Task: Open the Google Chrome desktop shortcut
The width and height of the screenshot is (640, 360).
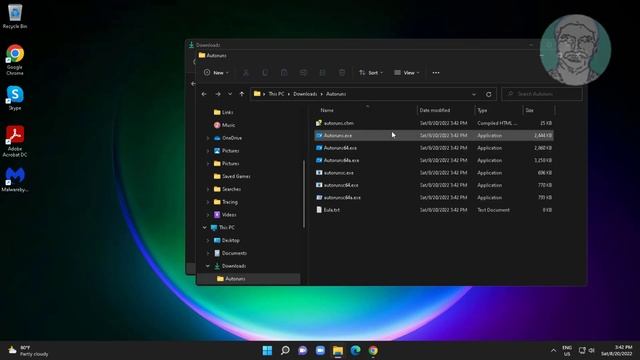Action: click(15, 60)
